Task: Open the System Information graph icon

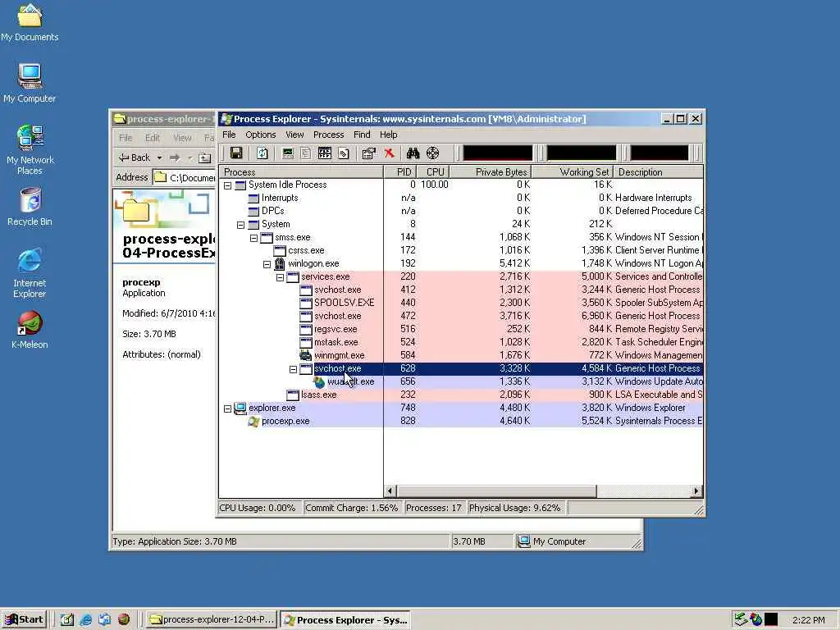Action: tap(288, 153)
